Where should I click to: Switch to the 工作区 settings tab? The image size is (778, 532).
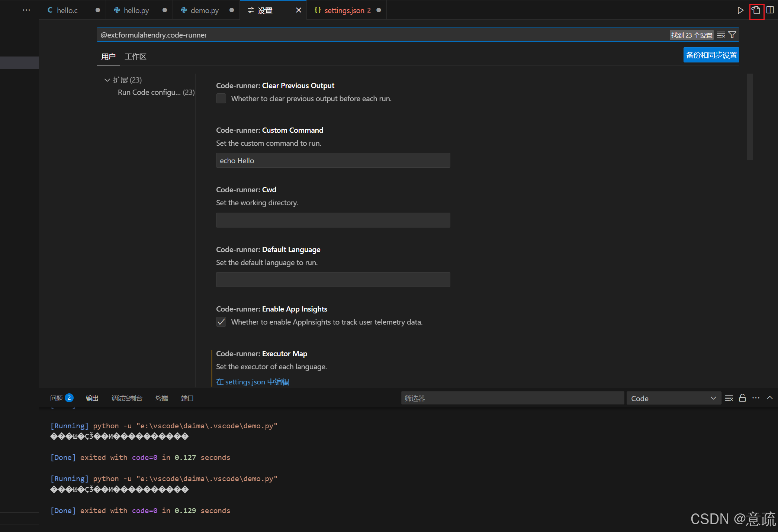(x=135, y=57)
